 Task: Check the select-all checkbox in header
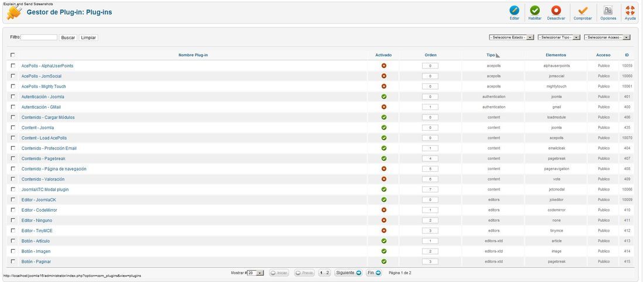click(13, 55)
